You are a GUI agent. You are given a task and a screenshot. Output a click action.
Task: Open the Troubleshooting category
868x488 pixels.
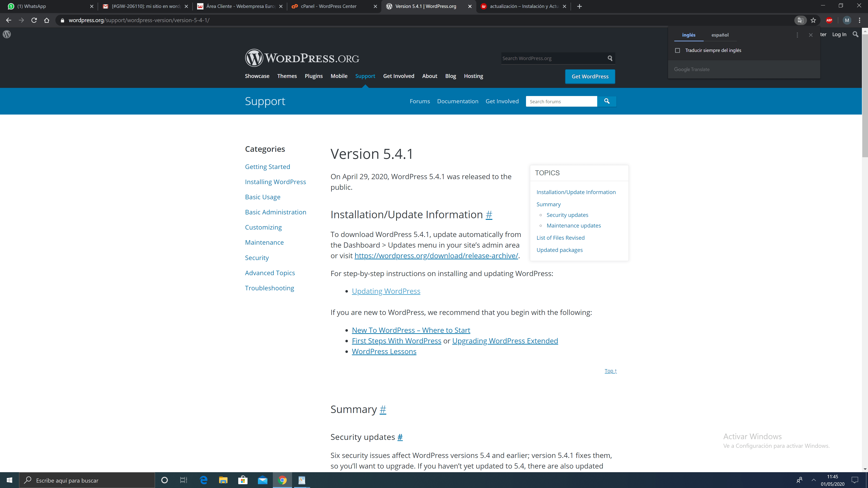tap(270, 288)
